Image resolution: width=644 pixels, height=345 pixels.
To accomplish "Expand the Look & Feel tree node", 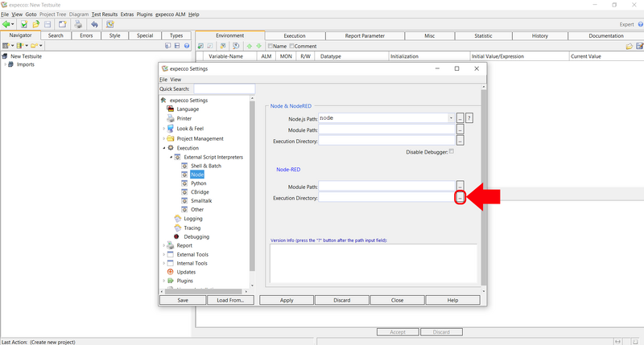I will coord(164,129).
